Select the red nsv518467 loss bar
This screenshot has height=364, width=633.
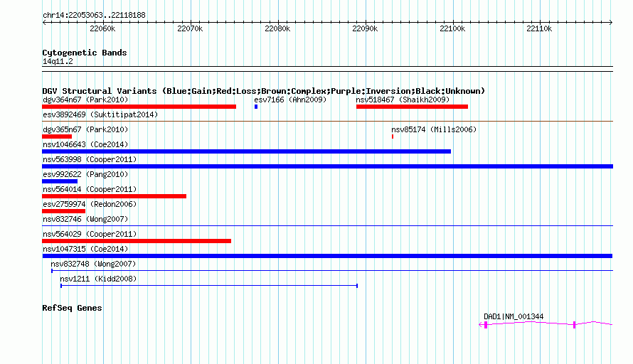click(413, 107)
